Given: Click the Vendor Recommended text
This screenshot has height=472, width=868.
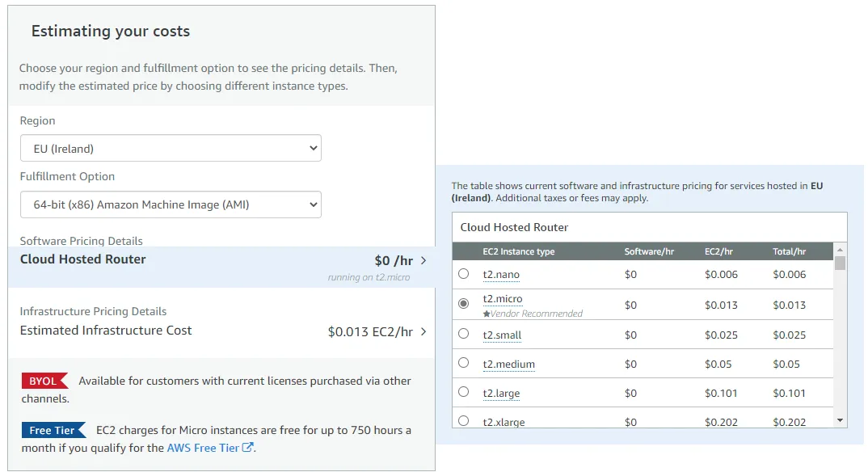Looking at the screenshot, I should 537,314.
